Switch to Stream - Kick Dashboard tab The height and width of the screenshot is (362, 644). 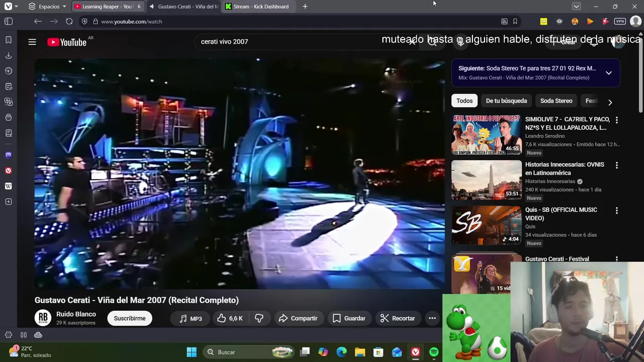pyautogui.click(x=259, y=7)
